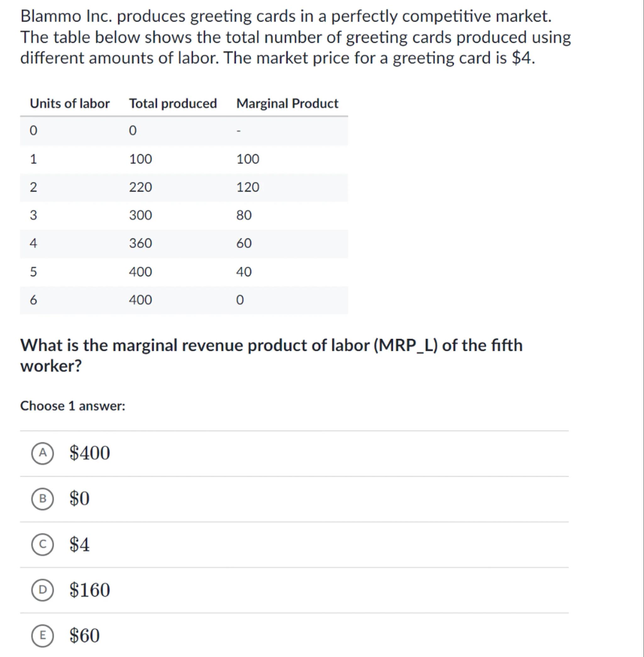Click marginal product value 40 in table
This screenshot has height=657, width=644.
coord(244,272)
